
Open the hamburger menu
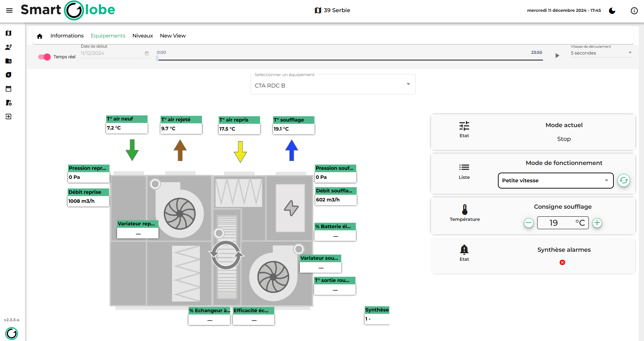(9, 10)
